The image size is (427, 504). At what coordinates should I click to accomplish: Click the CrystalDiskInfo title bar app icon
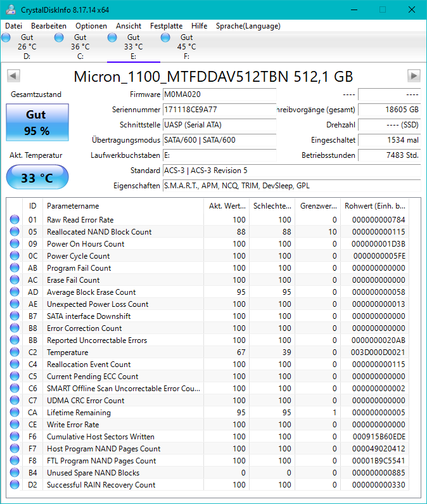pyautogui.click(x=11, y=10)
